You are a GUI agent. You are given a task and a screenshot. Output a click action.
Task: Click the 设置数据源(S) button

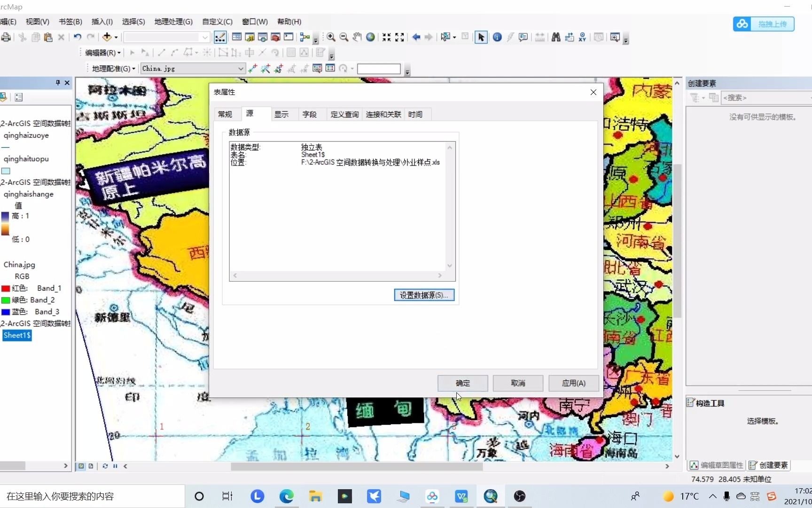[x=423, y=295]
